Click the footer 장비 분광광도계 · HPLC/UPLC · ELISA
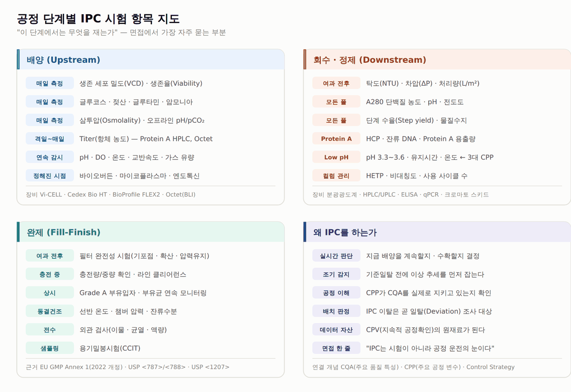The image size is (571, 392). click(401, 195)
